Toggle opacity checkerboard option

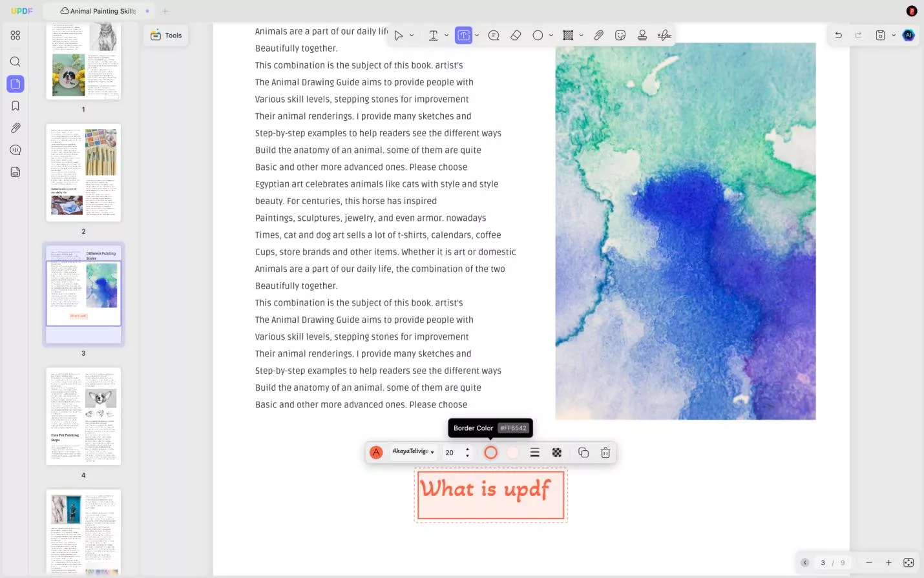click(557, 453)
